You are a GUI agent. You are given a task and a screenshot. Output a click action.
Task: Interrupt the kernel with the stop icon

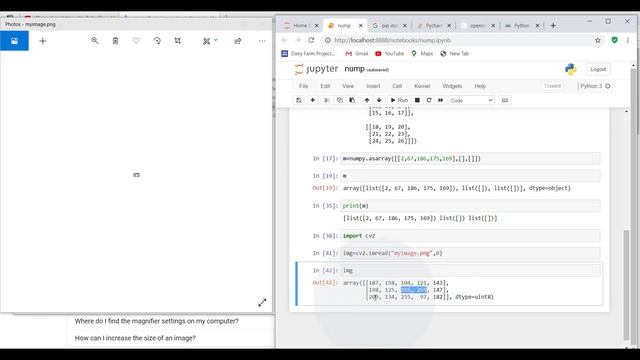pyautogui.click(x=417, y=100)
